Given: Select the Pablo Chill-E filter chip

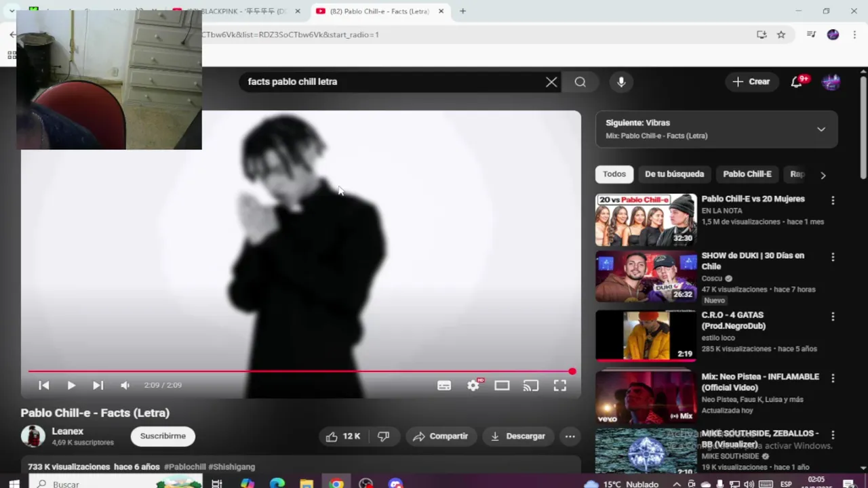Looking at the screenshot, I should point(747,174).
